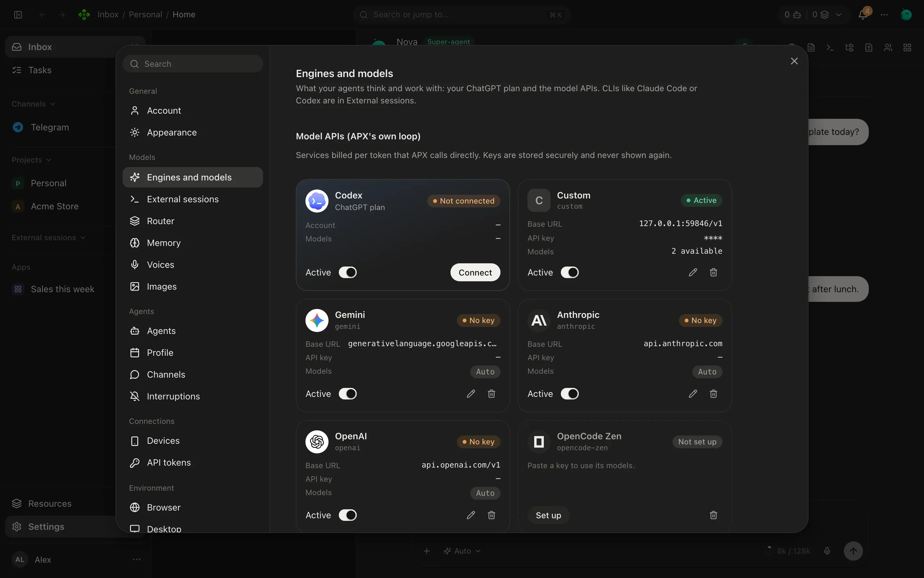Toggle Codex Active switch

click(x=347, y=272)
